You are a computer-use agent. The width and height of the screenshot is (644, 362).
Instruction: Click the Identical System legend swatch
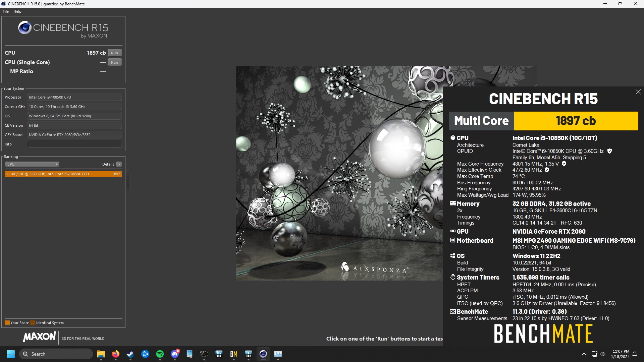(x=33, y=323)
